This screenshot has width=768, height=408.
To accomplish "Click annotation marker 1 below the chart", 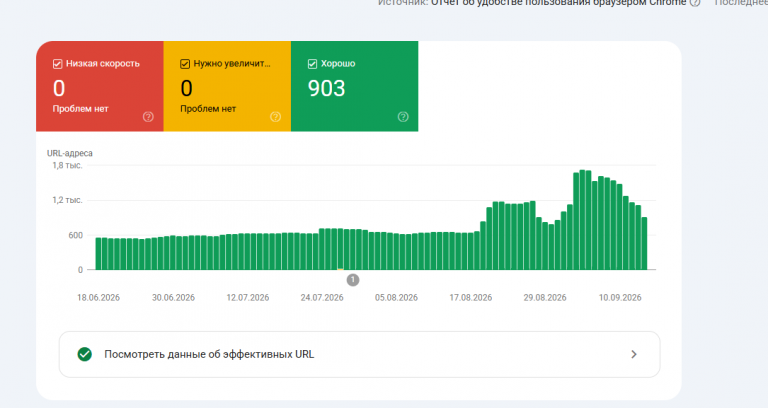I will coord(353,280).
